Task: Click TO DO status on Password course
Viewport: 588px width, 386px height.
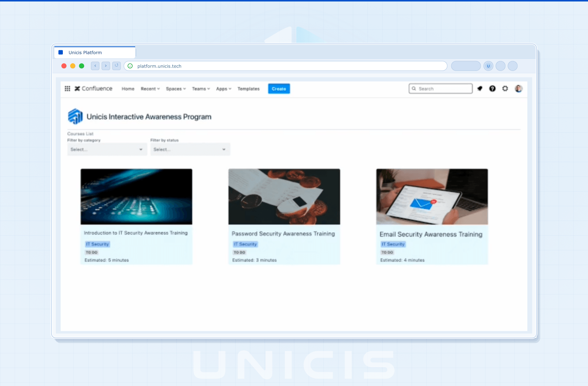Action: pyautogui.click(x=239, y=253)
